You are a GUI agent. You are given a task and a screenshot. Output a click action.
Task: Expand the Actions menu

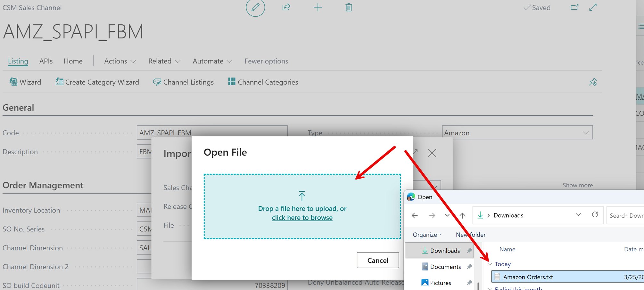coord(120,61)
